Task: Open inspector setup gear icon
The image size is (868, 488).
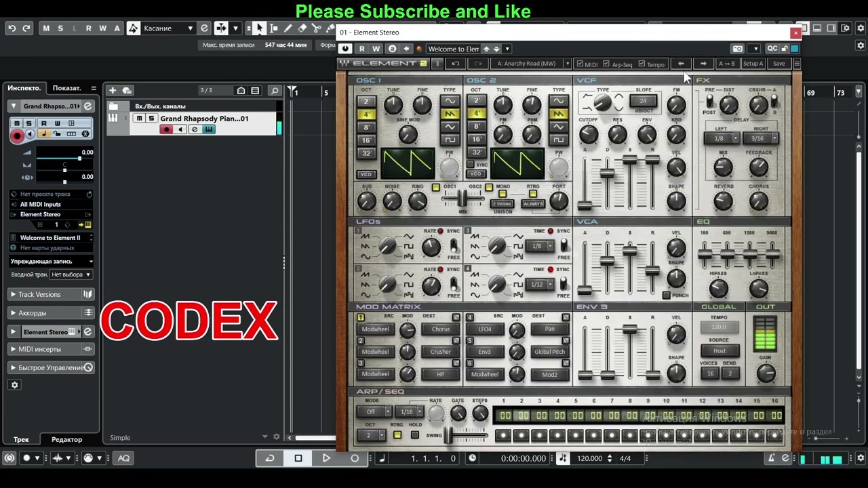Action: [x=15, y=384]
